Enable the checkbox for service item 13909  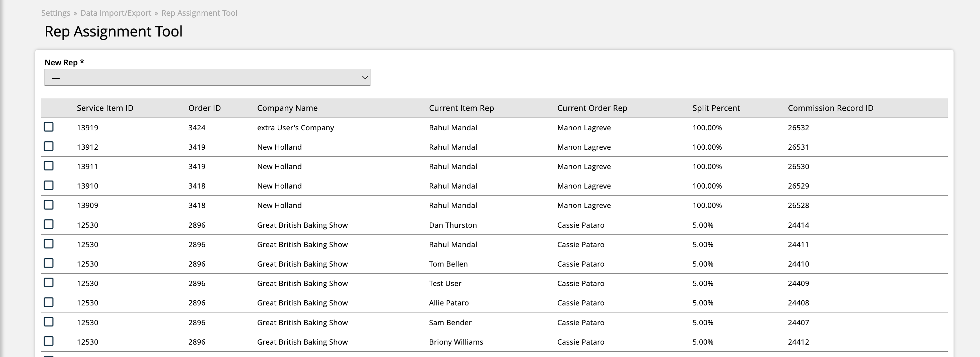coord(49,205)
